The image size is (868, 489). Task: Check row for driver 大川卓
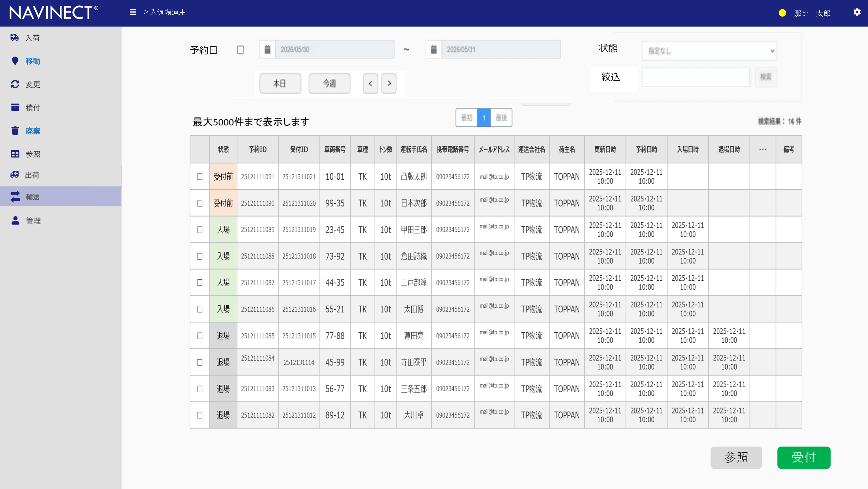click(200, 415)
